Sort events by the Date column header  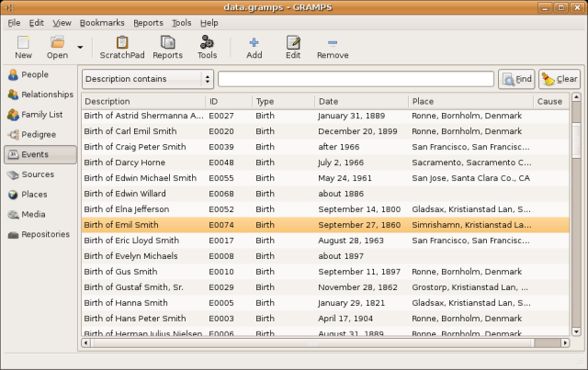tap(360, 101)
